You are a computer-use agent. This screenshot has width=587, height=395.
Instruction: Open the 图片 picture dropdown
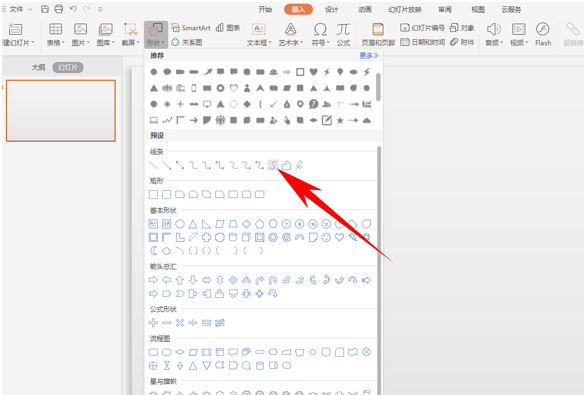tap(80, 34)
